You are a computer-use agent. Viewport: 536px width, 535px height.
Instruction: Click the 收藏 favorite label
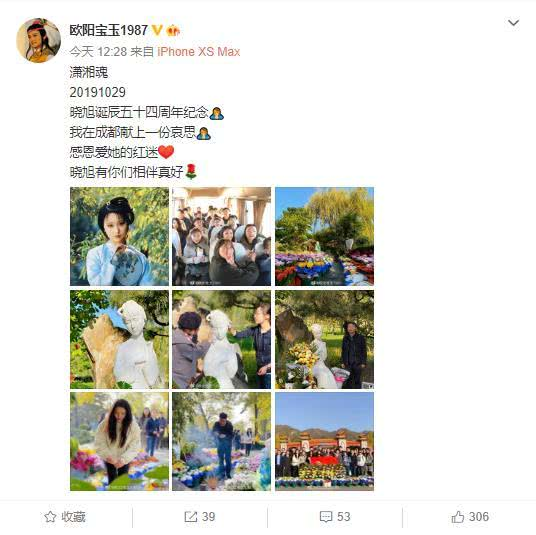click(73, 517)
